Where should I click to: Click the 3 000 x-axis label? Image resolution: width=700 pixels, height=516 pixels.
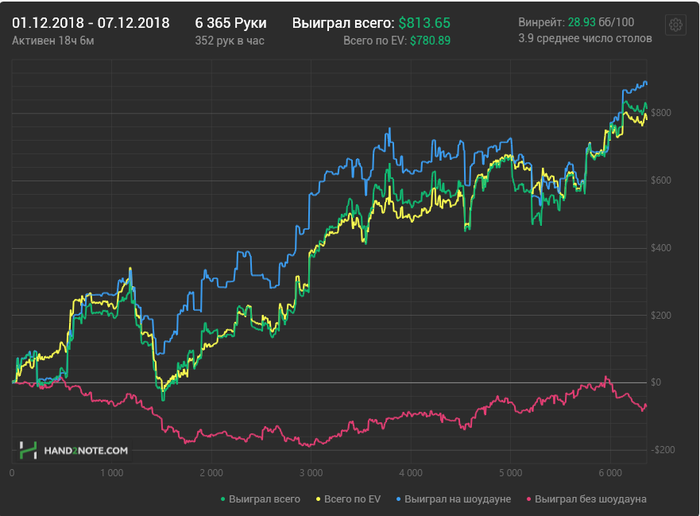pyautogui.click(x=311, y=473)
